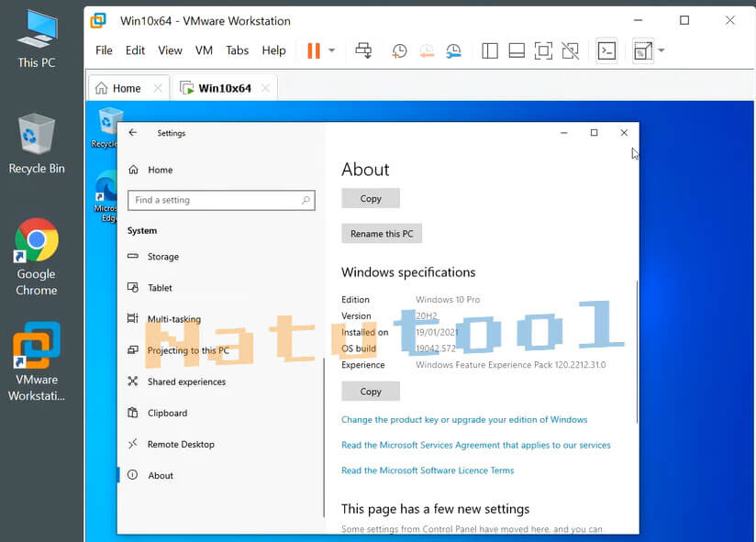Take a snapshot of this VM
756x542 pixels.
point(400,51)
